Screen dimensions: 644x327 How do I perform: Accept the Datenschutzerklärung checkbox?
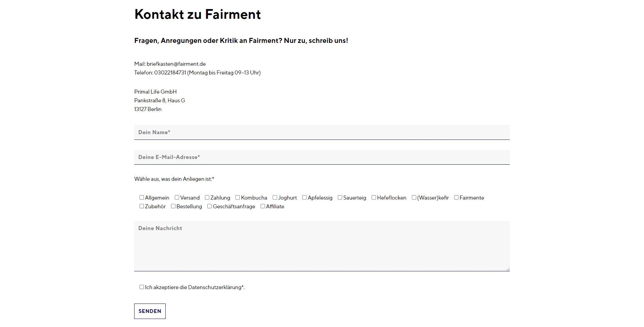coord(142,287)
